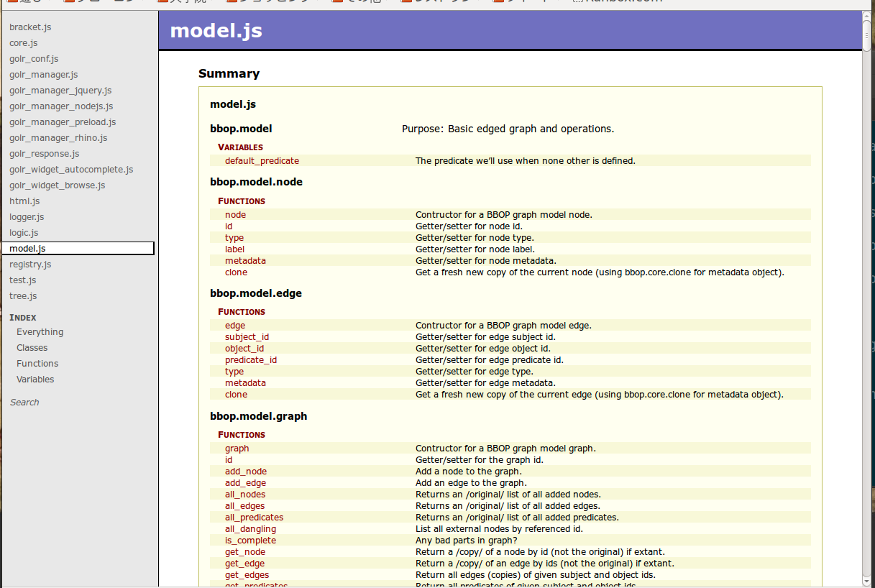Viewport: 875px width, 588px height.
Task: Open the id function for node id
Action: (229, 226)
